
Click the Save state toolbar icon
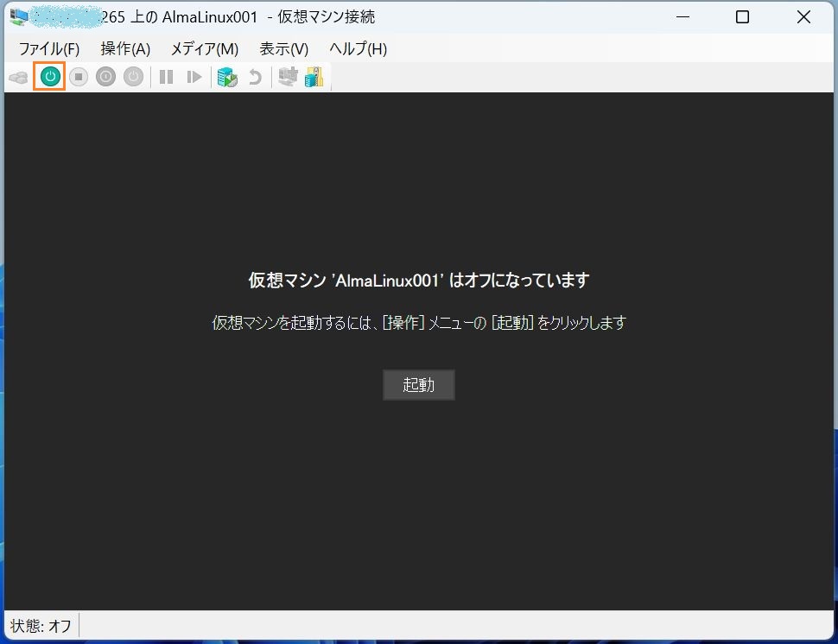point(134,77)
